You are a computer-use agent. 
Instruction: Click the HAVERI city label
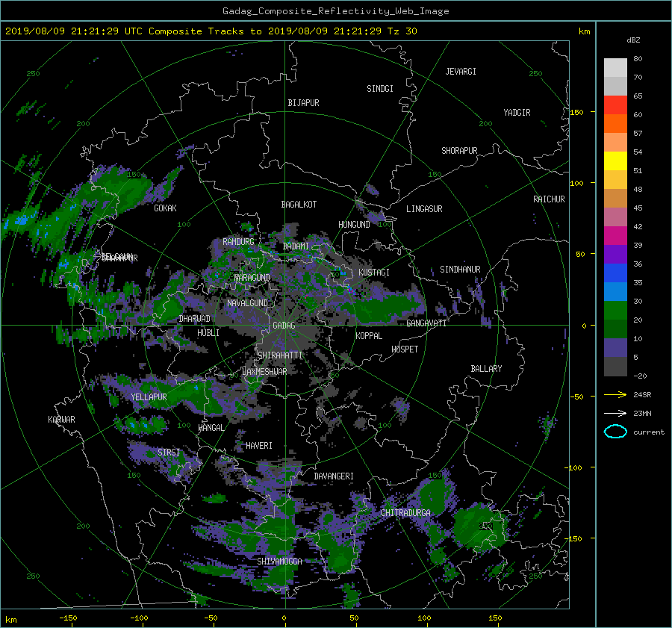(x=259, y=446)
